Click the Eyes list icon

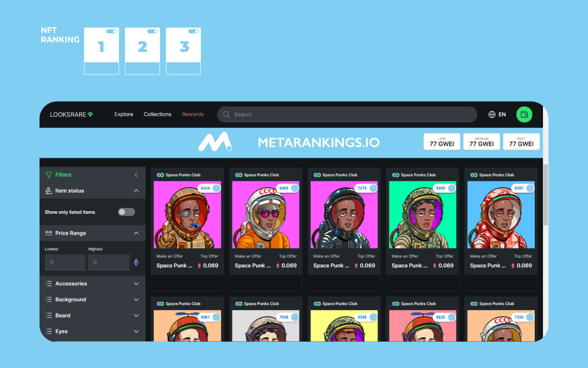pyautogui.click(x=49, y=331)
